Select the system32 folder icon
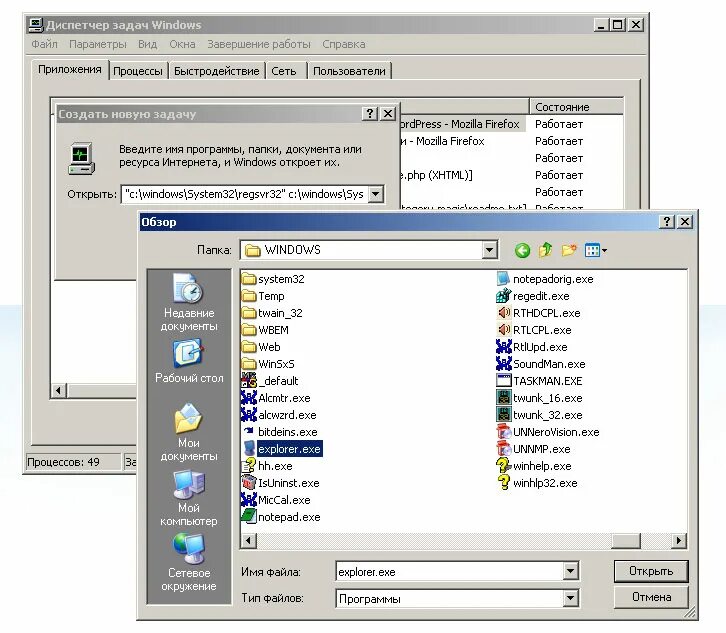726x633 pixels. 249,279
